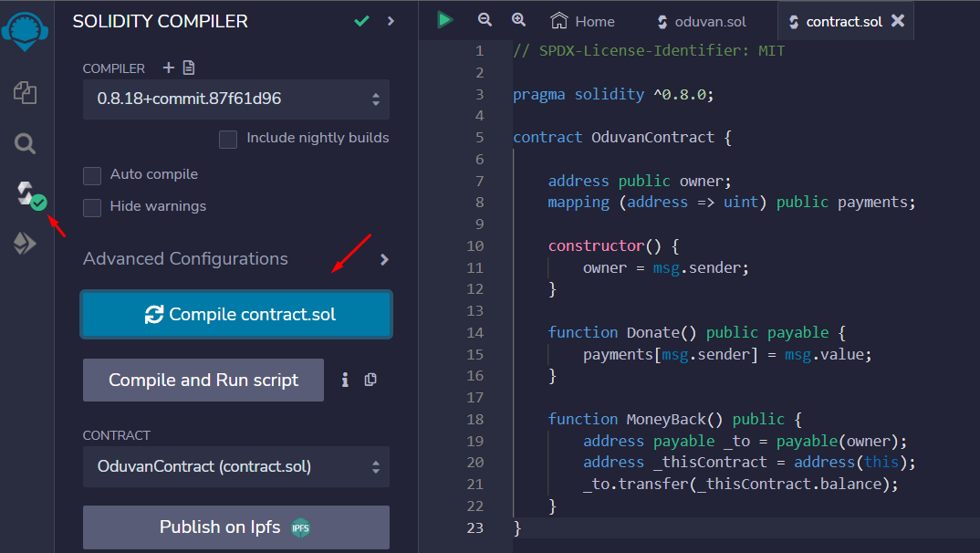Zoom in the editor font

(x=518, y=20)
